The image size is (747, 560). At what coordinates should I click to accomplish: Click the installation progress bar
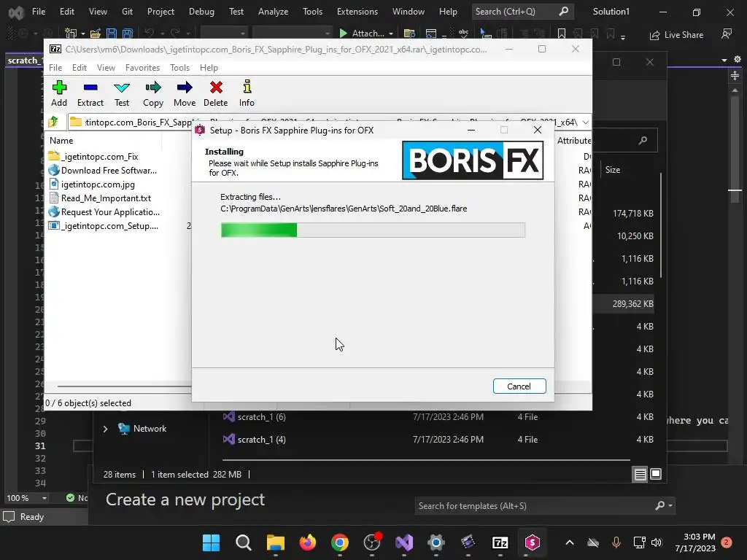pos(373,230)
